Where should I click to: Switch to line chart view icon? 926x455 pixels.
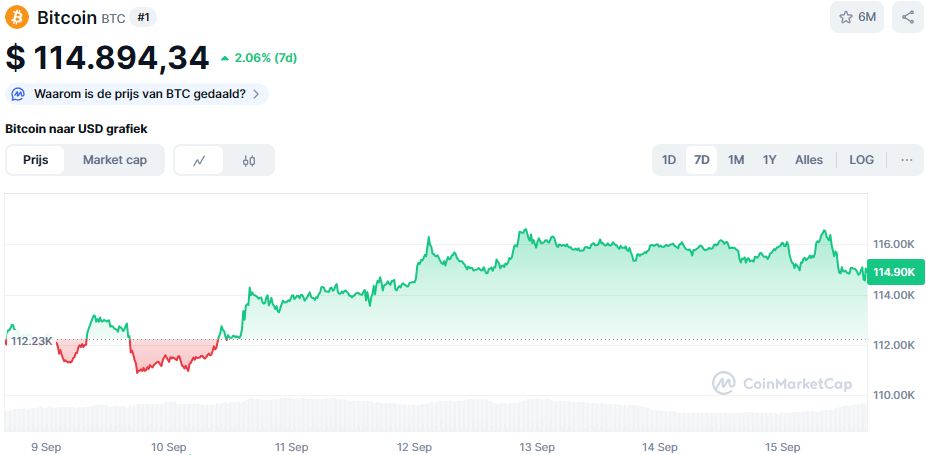tap(199, 160)
